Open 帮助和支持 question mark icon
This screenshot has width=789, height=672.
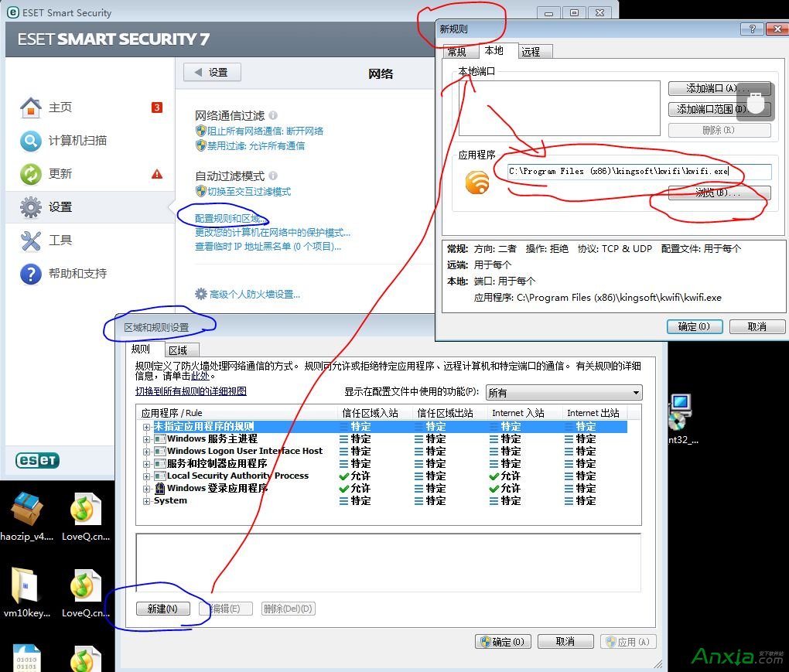31,274
